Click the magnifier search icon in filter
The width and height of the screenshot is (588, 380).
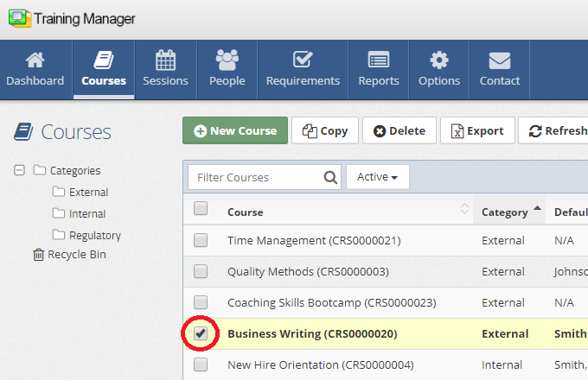pos(330,177)
